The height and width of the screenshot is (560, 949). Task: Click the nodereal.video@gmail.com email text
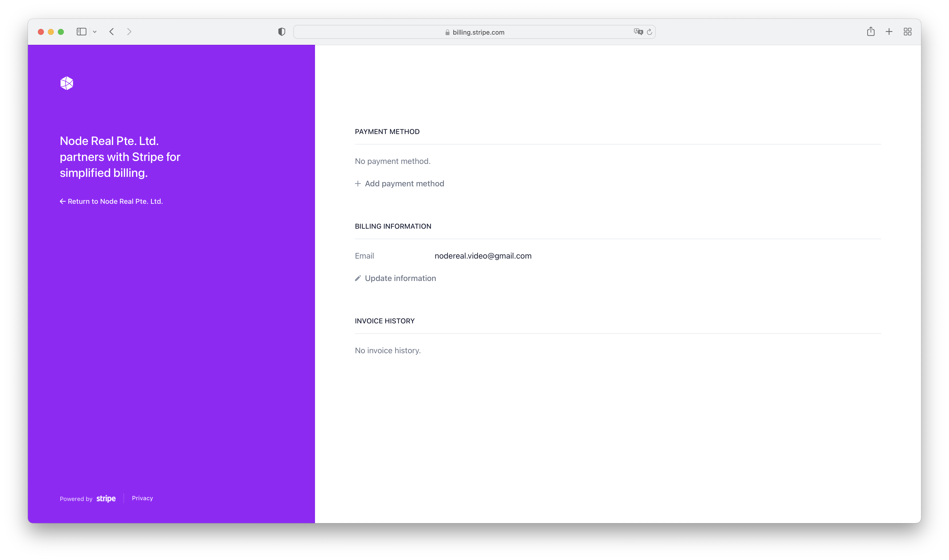pyautogui.click(x=483, y=256)
